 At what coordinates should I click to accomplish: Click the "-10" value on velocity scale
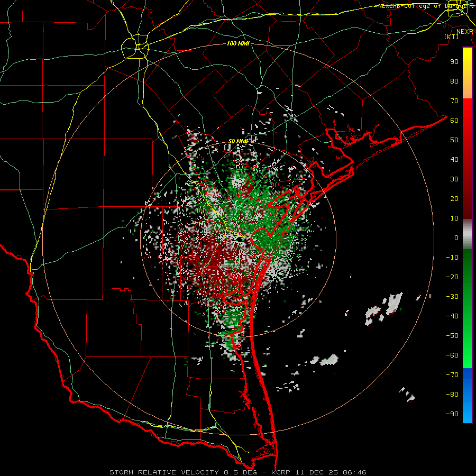point(452,258)
